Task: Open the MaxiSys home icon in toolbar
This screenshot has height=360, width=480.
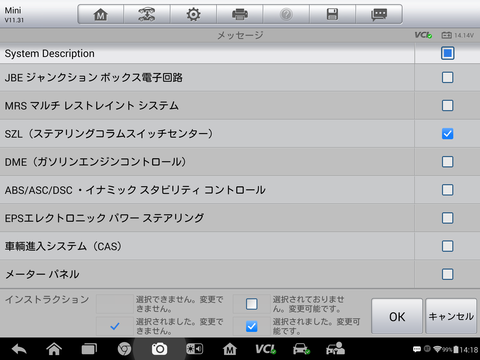Action: pyautogui.click(x=101, y=14)
